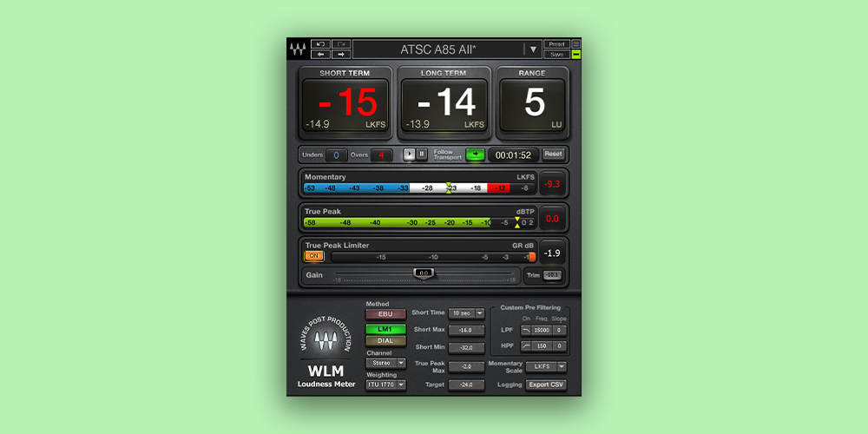Viewport: 868px width, 434px height.
Task: Toggle the LPF filter on icon
Action: (526, 331)
